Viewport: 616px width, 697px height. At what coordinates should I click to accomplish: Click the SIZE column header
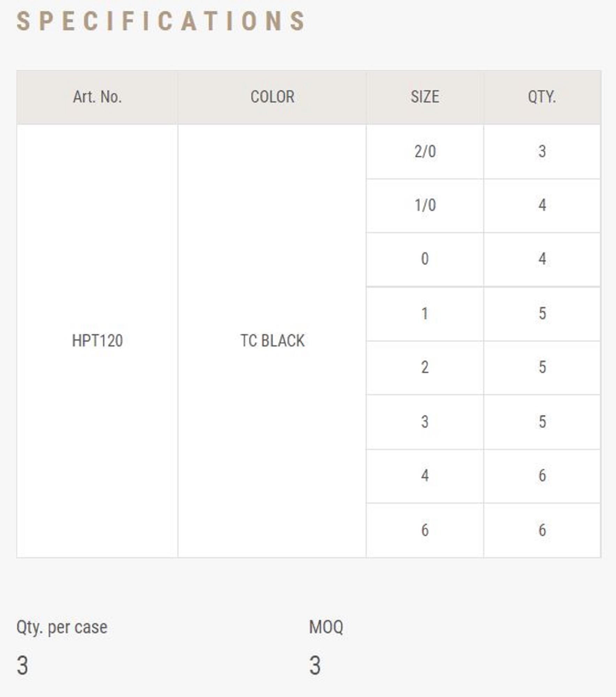tap(425, 97)
